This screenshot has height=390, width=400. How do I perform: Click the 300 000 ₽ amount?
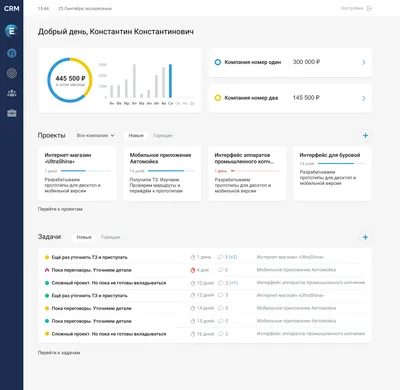point(306,62)
